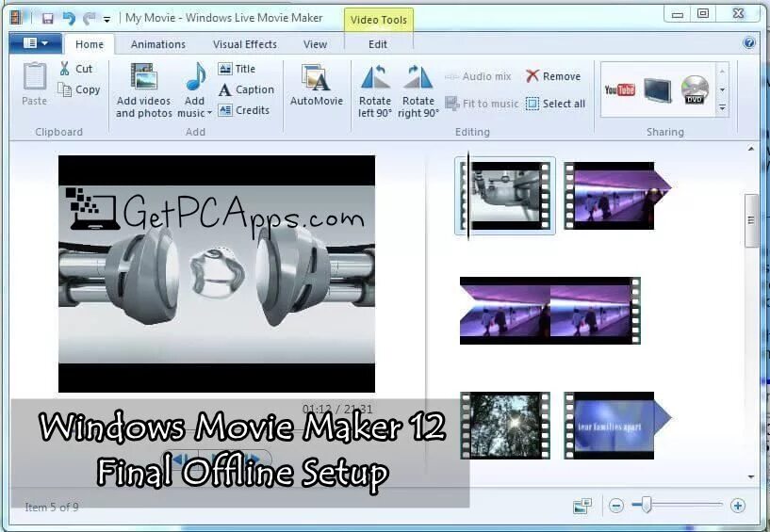
Task: Expand the full Sharing options gallery
Action: tap(722, 107)
